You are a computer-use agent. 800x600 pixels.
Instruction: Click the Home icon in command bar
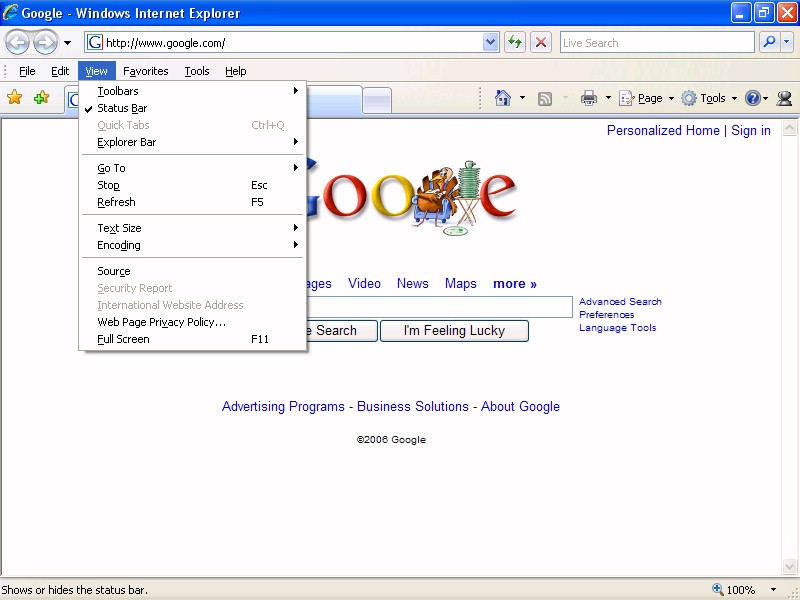[x=503, y=98]
